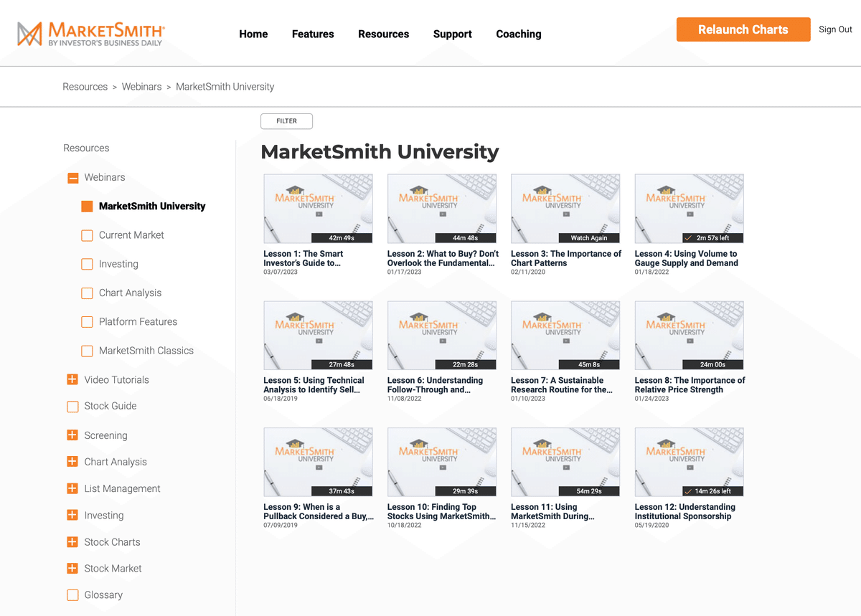
Task: Check the Current Market webinar filter
Action: [x=87, y=235]
